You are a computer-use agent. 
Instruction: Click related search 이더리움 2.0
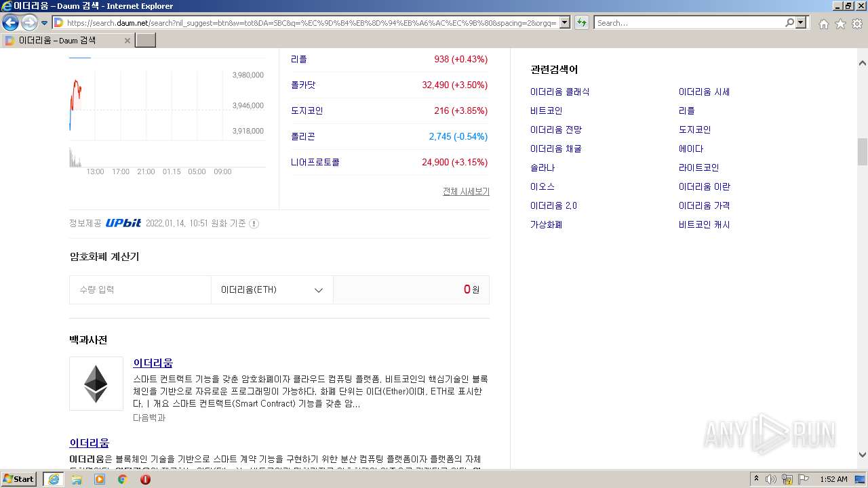click(x=553, y=205)
